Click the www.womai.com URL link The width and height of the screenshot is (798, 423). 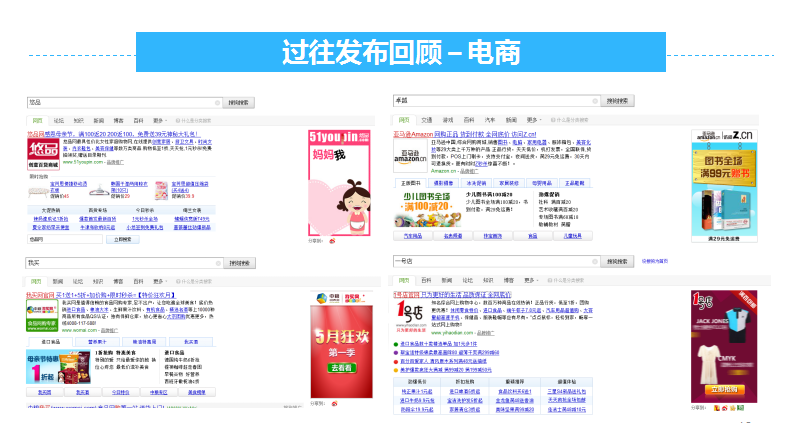[79, 330]
